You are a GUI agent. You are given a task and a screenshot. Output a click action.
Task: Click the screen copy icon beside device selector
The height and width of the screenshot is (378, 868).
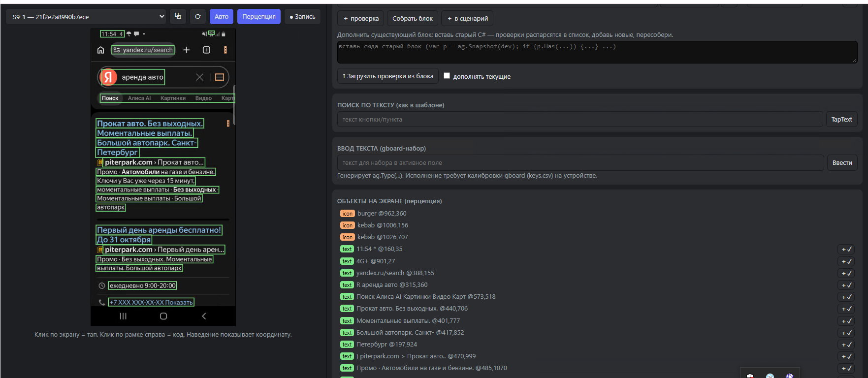tap(178, 17)
